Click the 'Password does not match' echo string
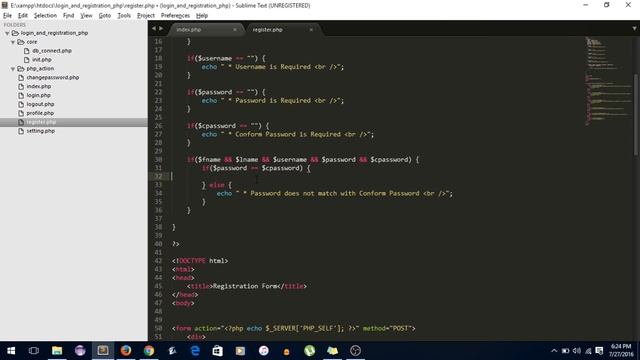Screen dimensions: 640x360 pyautogui.click(x=344, y=193)
